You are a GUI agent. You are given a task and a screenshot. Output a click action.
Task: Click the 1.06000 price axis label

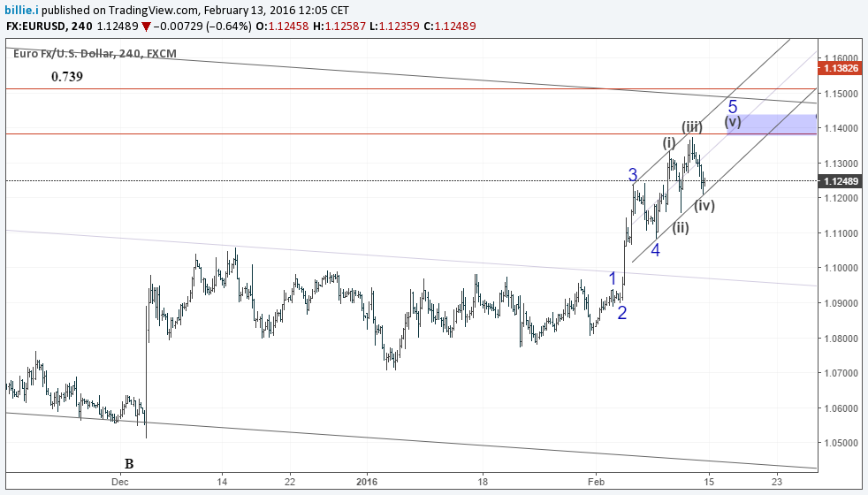pyautogui.click(x=841, y=408)
